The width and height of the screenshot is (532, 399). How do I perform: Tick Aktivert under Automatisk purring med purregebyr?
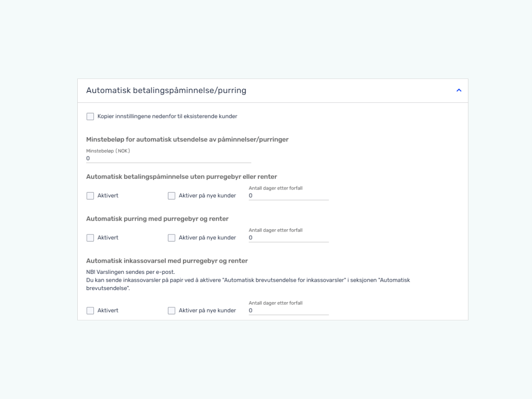[x=90, y=238]
